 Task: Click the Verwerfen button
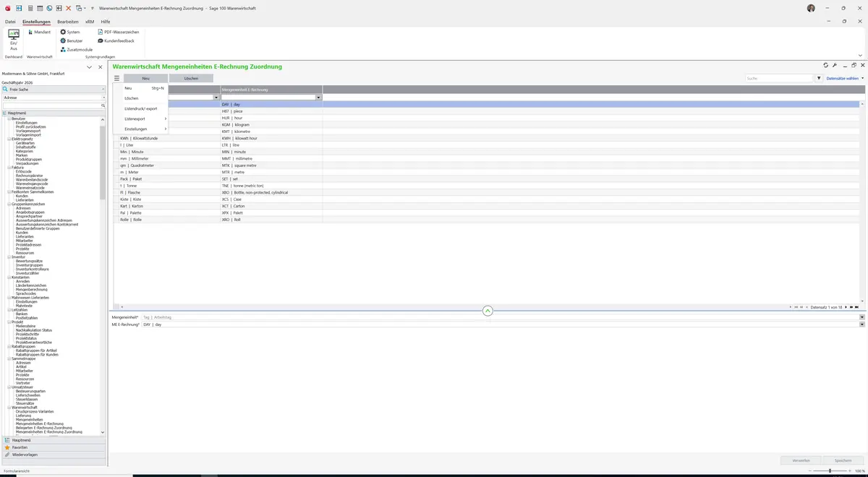click(801, 460)
